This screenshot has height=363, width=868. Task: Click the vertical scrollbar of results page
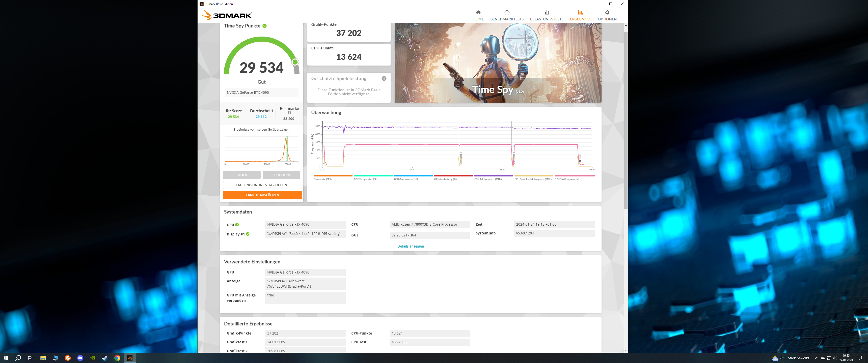point(626,118)
